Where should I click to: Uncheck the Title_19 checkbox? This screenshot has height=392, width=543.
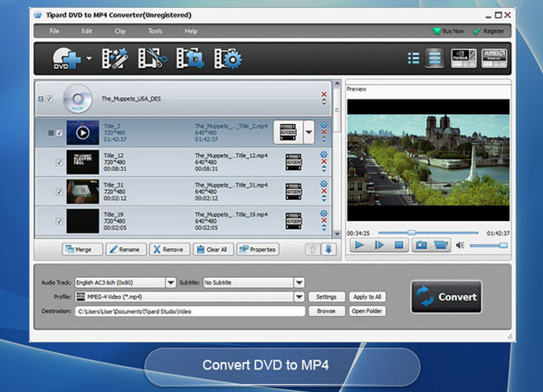(59, 221)
